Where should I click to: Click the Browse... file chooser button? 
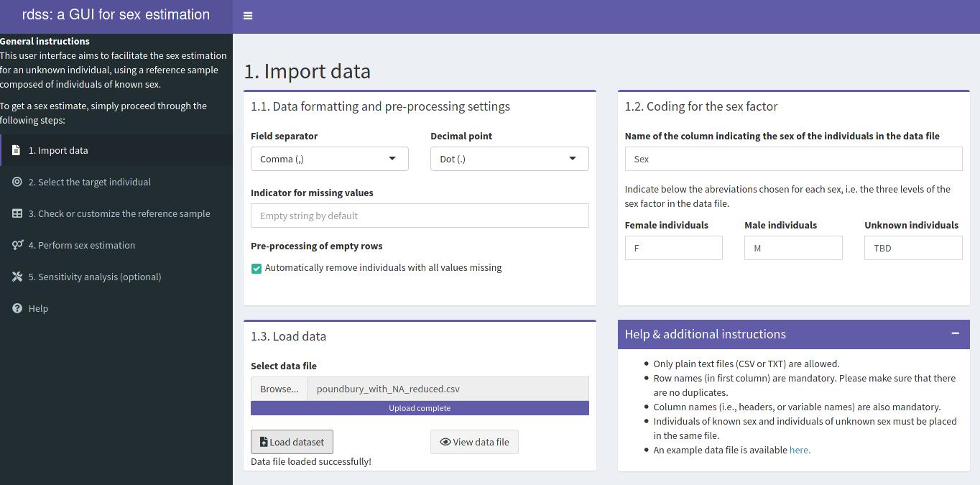[279, 389]
